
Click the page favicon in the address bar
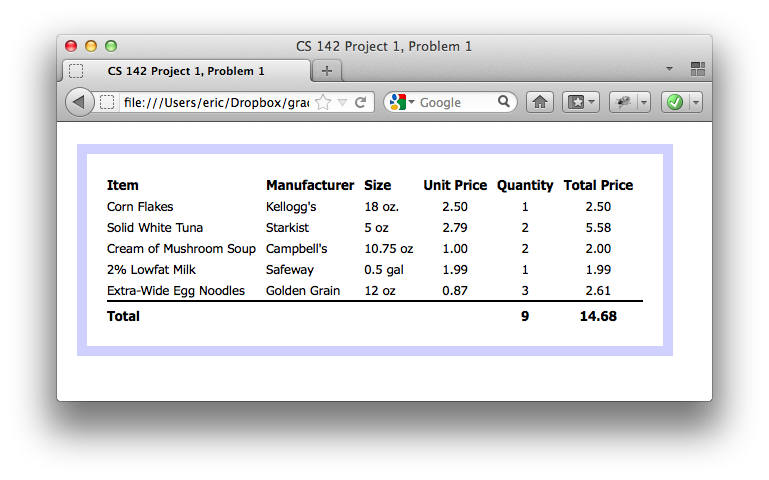pos(107,102)
